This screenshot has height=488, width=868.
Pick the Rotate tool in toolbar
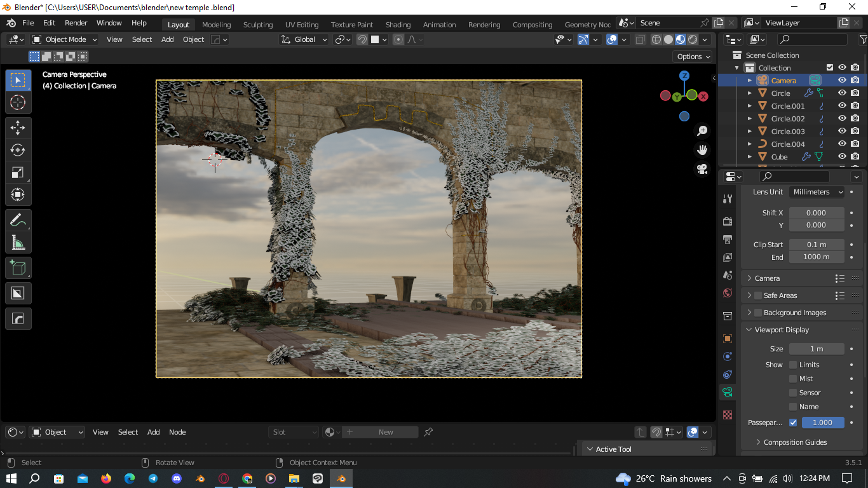click(x=18, y=150)
